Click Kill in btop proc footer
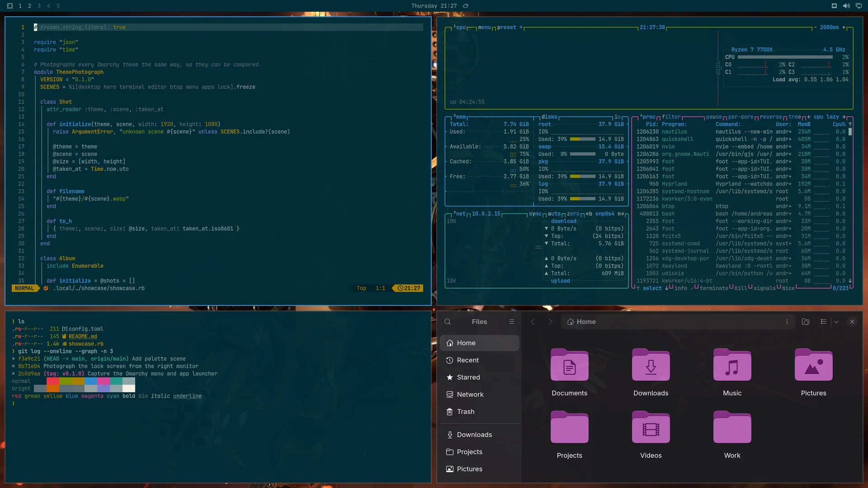Image resolution: width=868 pixels, height=488 pixels. [x=741, y=288]
